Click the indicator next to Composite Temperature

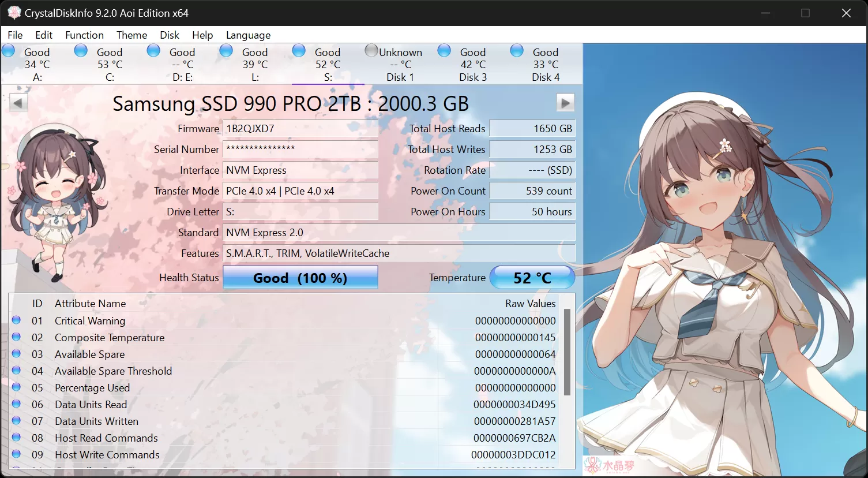(x=16, y=337)
